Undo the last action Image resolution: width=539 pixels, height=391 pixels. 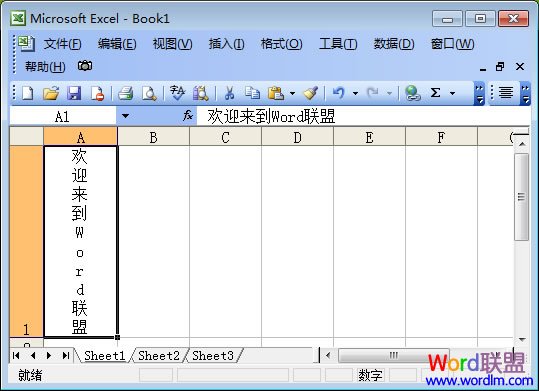pyautogui.click(x=339, y=93)
